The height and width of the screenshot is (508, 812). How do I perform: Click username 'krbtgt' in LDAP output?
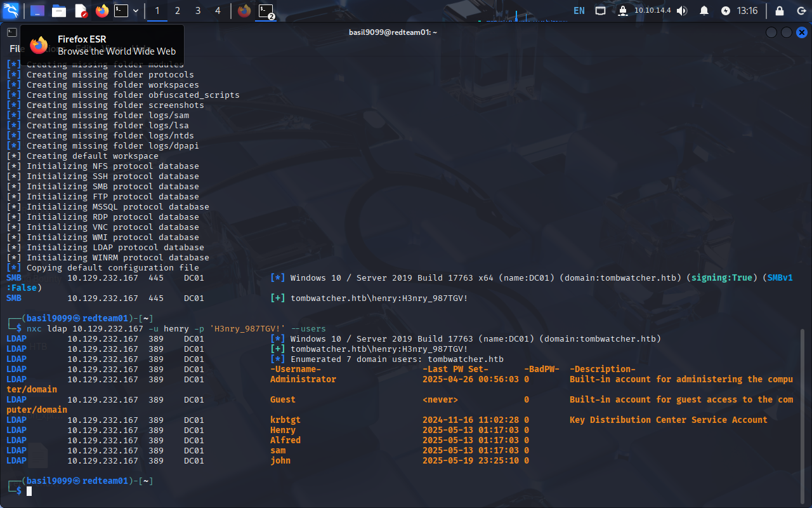[x=285, y=420]
